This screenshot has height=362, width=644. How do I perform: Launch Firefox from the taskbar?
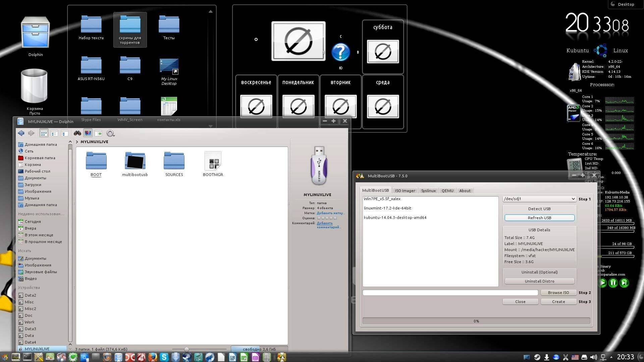pos(153,357)
